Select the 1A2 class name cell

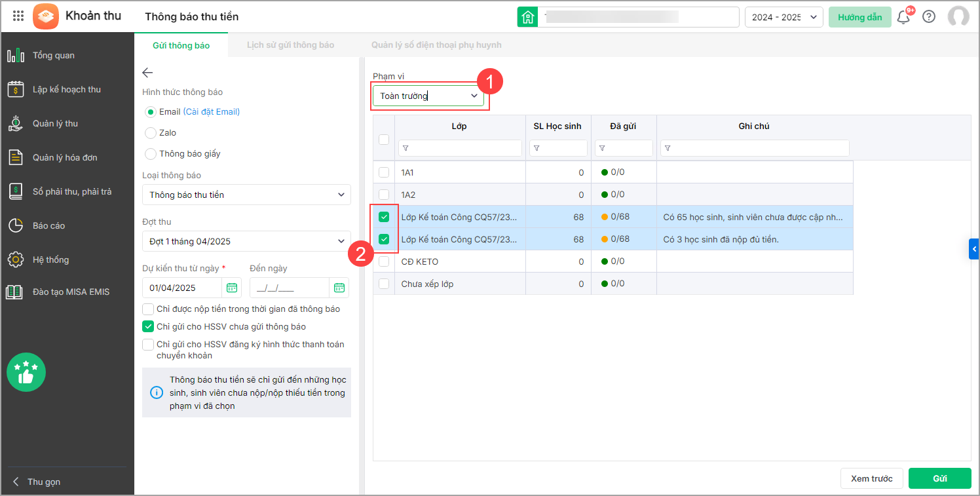pyautogui.click(x=460, y=195)
